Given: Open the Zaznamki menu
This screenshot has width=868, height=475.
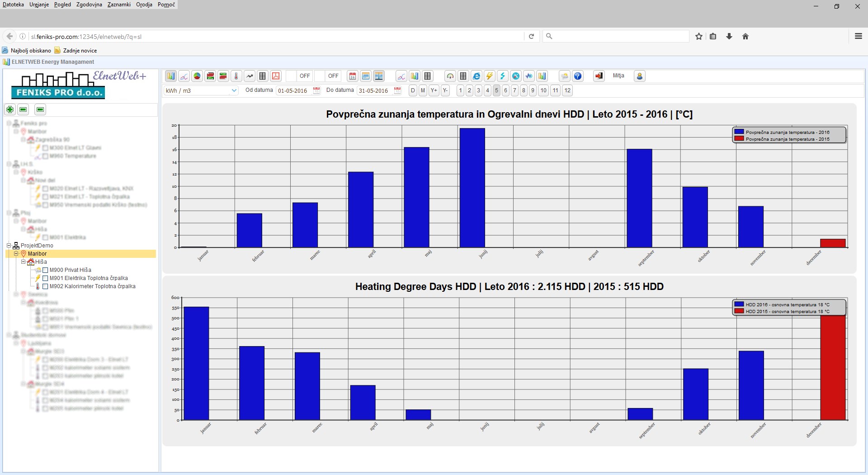Looking at the screenshot, I should coord(119,5).
